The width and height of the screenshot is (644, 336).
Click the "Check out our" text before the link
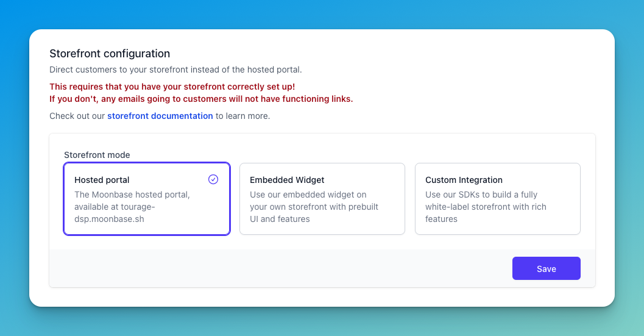[77, 116]
